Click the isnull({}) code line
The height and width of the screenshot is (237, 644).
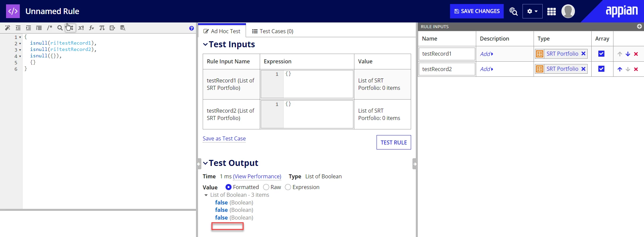(x=46, y=56)
